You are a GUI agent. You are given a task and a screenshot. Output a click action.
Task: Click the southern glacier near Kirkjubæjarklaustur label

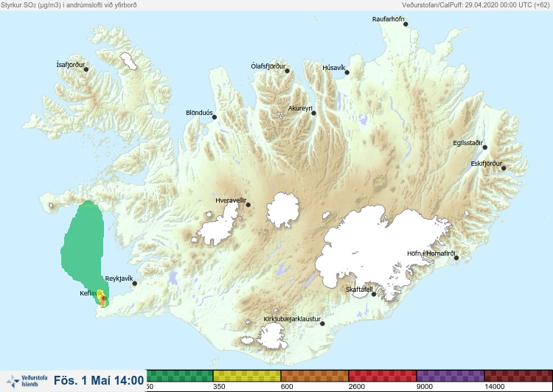pyautogui.click(x=271, y=337)
